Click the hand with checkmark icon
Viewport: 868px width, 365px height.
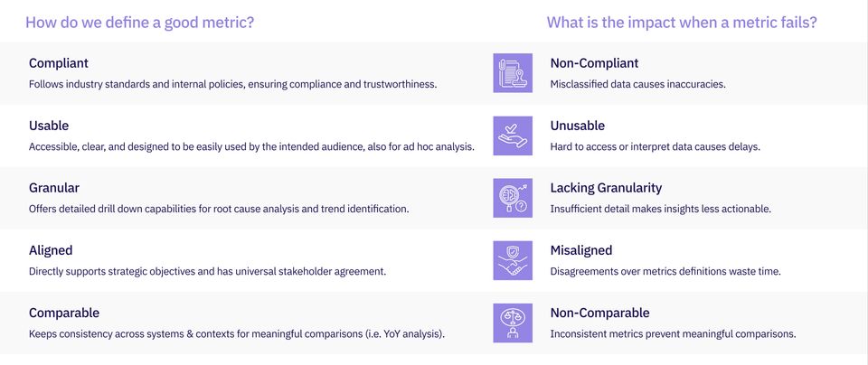click(512, 136)
